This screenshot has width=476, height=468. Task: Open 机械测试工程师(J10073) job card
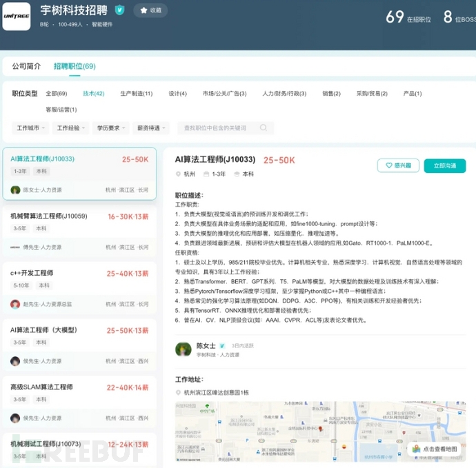79,450
